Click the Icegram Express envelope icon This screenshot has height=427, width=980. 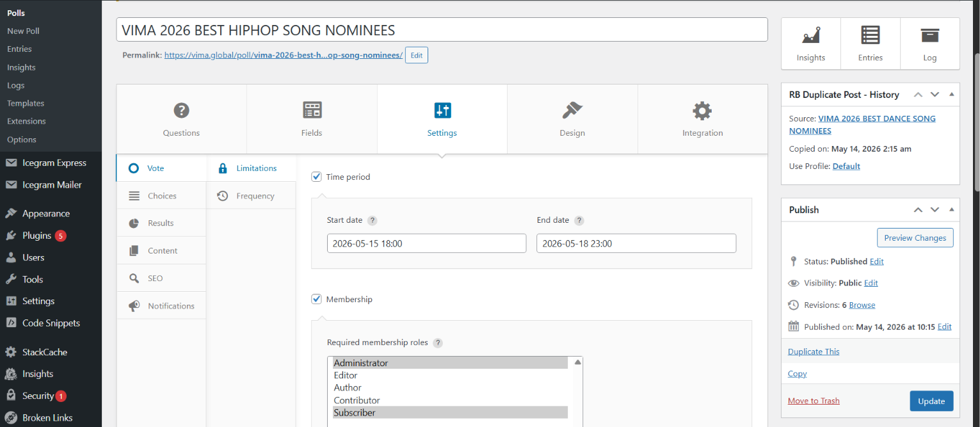(x=11, y=163)
